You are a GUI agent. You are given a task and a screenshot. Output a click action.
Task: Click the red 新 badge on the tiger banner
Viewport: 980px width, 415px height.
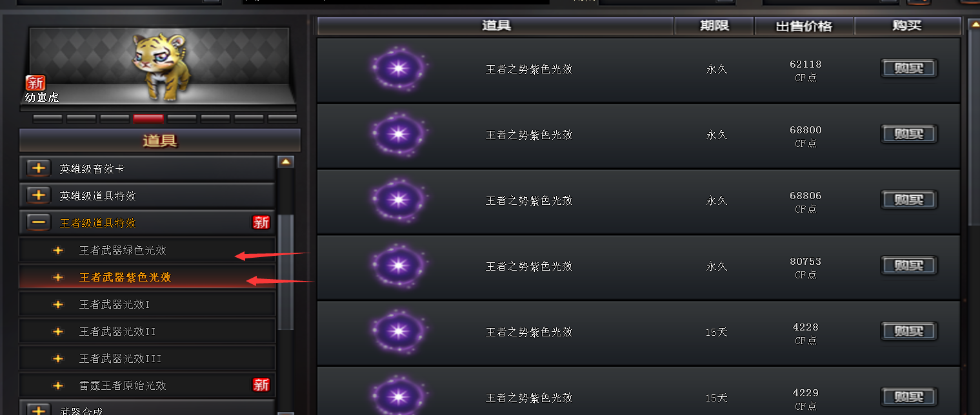35,82
